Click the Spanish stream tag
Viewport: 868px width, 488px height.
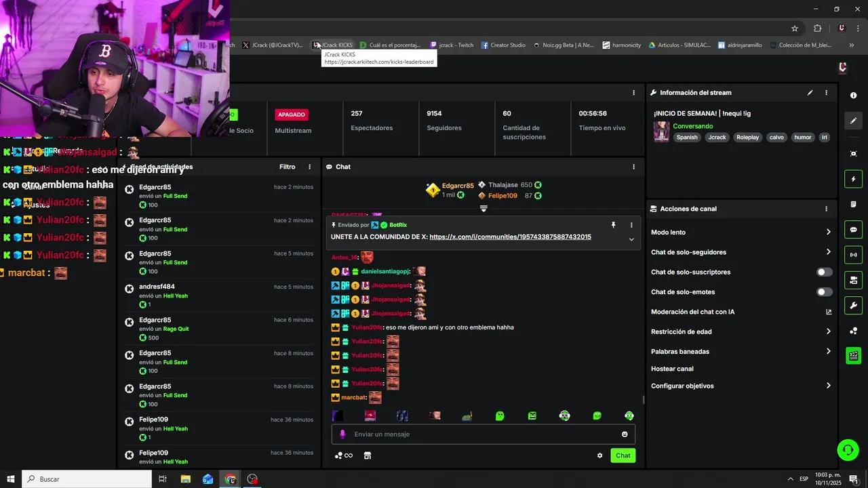[686, 138]
